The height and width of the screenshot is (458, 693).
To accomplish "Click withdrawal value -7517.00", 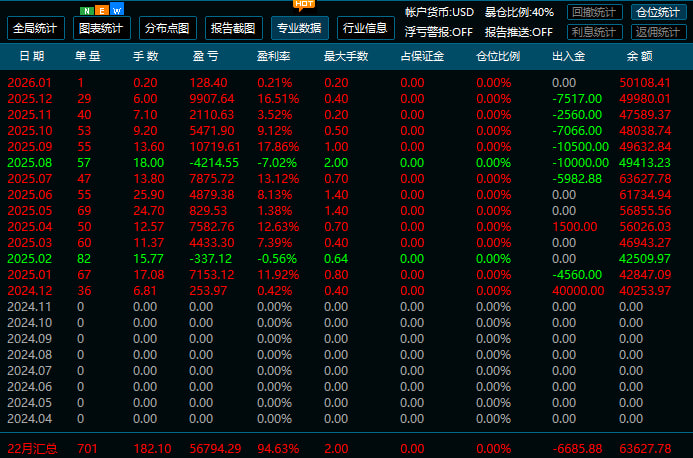I will [x=577, y=99].
